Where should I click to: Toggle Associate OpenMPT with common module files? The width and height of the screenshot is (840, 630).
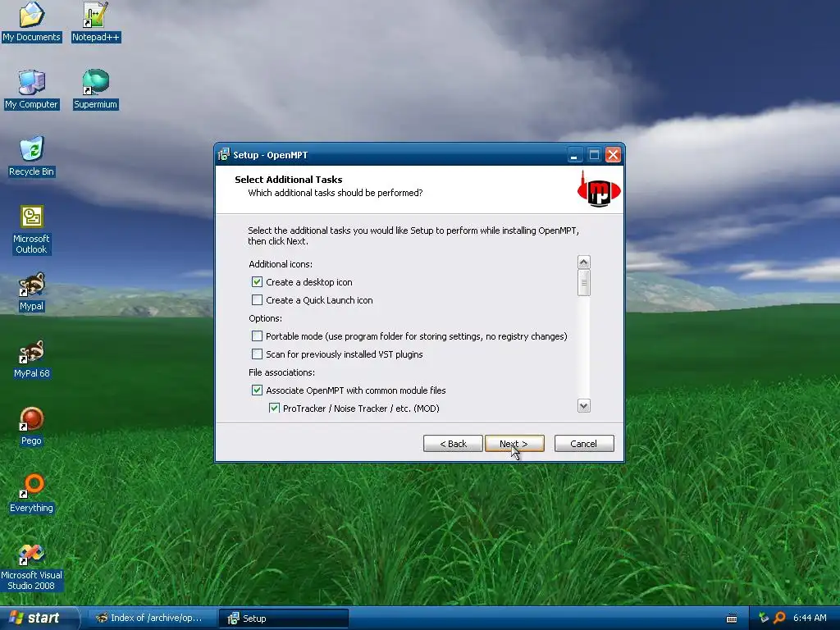257,390
